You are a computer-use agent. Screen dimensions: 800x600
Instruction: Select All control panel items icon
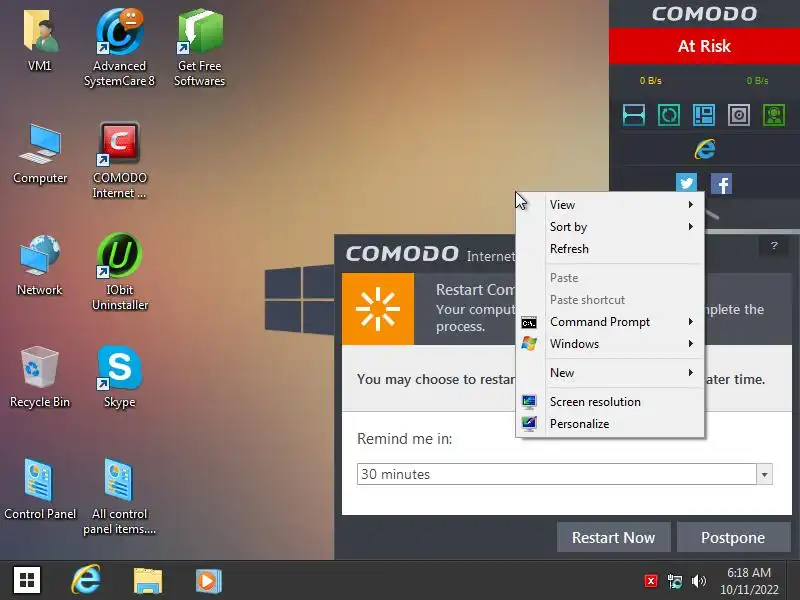tap(119, 496)
